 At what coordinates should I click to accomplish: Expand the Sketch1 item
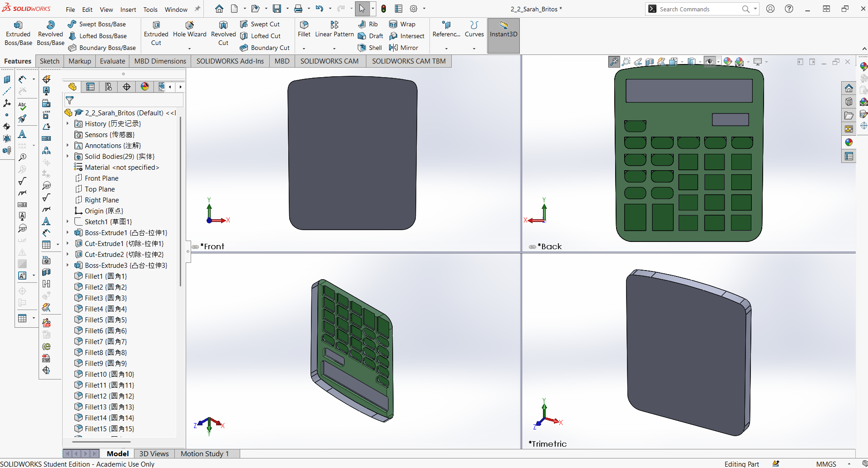click(x=68, y=222)
